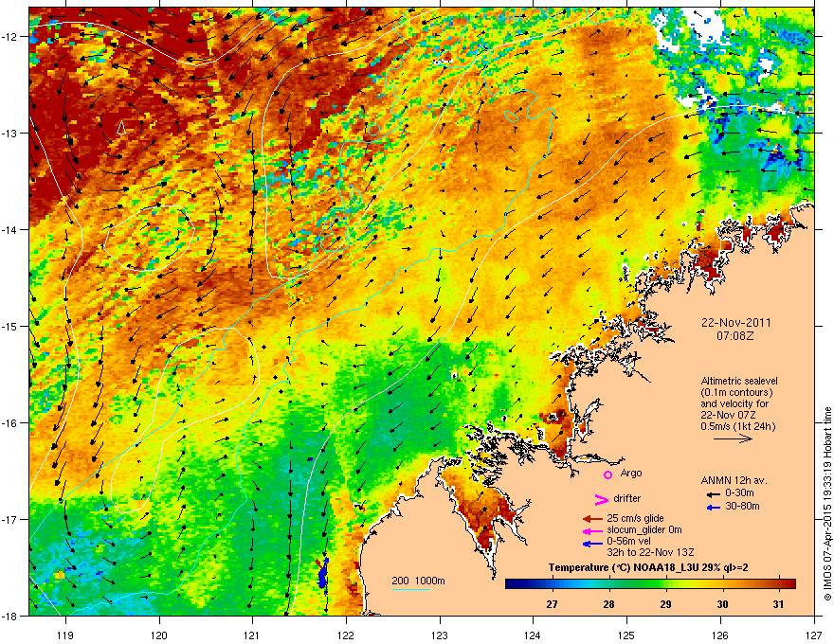Screen dimensions: 834x644
Task: Click the '0.5m/s (1kt 24h)' text
Action: click(737, 426)
